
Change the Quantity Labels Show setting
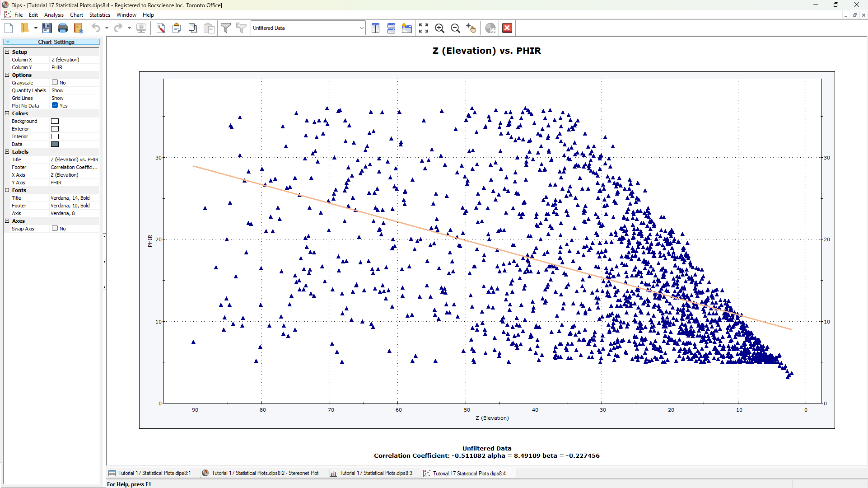coord(74,90)
